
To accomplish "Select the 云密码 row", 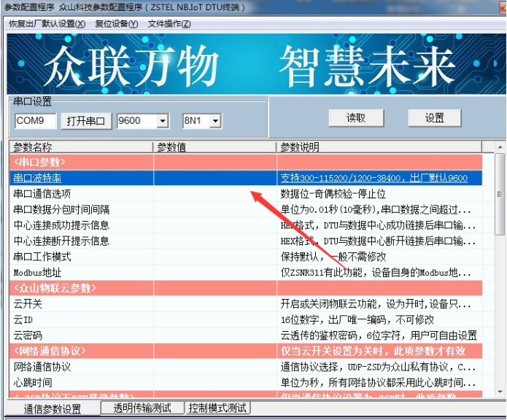I will click(x=246, y=335).
